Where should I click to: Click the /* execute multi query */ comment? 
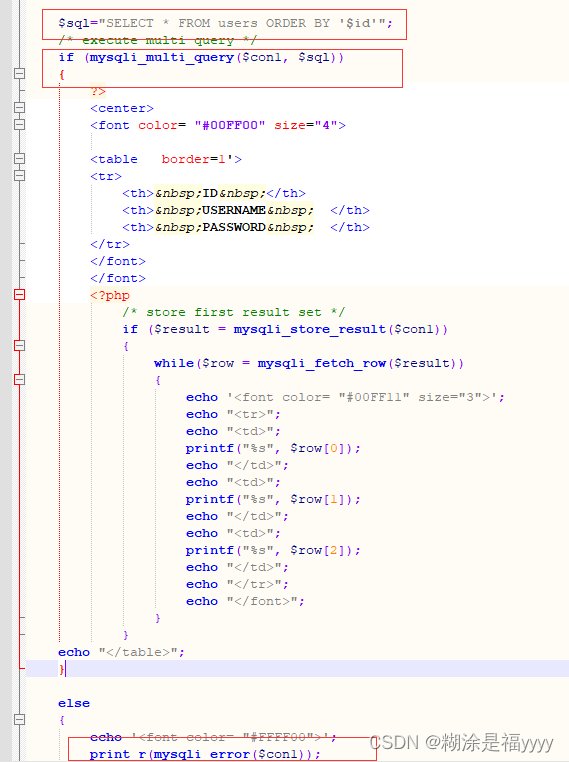pyautogui.click(x=157, y=40)
